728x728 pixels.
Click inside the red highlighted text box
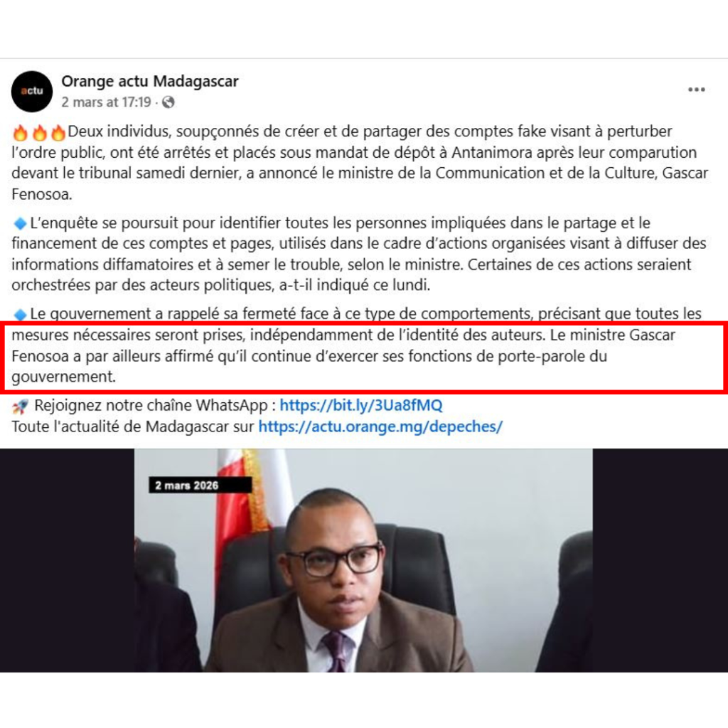[x=363, y=357]
